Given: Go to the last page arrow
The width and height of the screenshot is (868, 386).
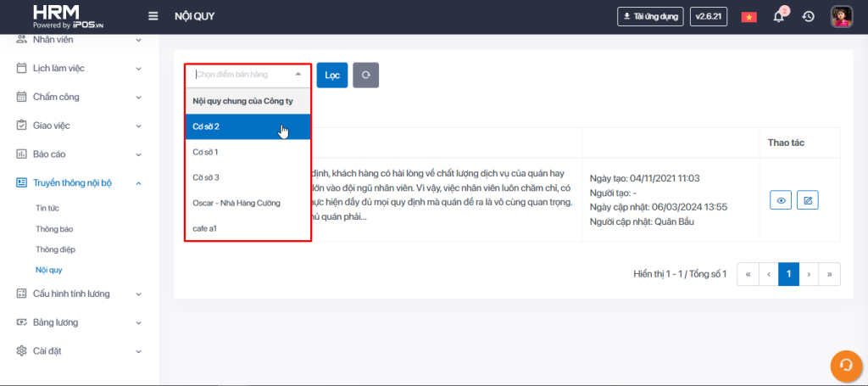Looking at the screenshot, I should 829,274.
